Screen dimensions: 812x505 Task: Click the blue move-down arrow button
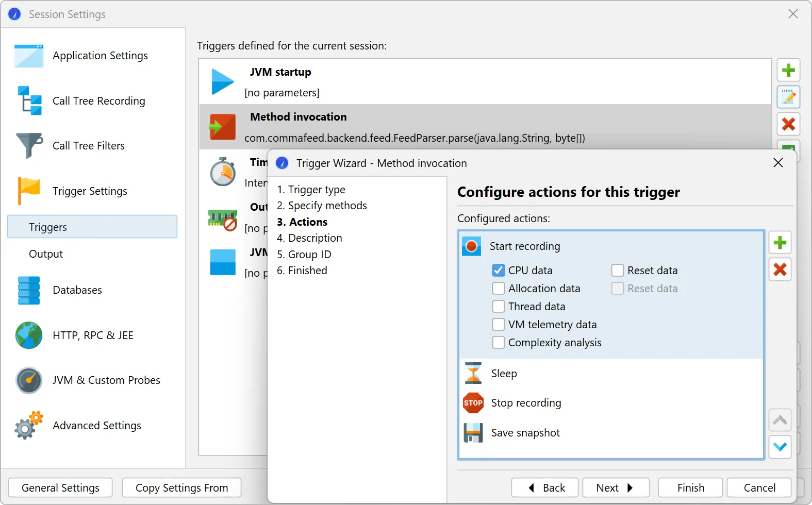point(780,447)
